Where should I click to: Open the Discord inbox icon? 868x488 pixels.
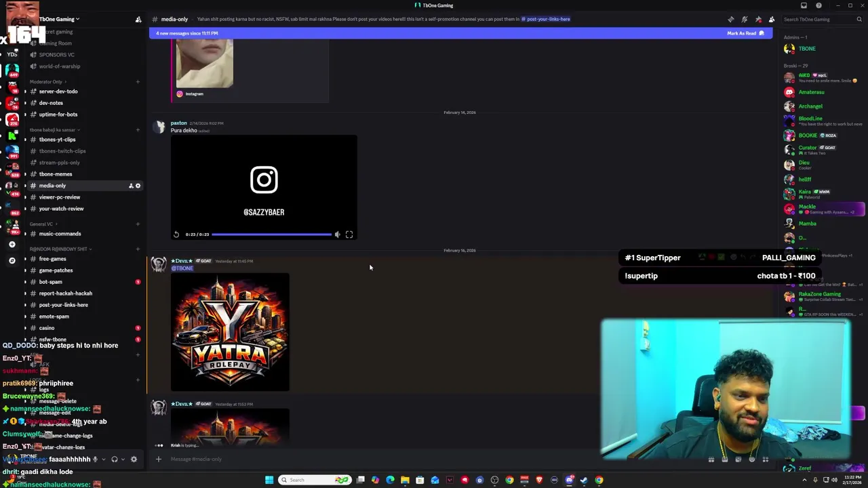(x=804, y=5)
